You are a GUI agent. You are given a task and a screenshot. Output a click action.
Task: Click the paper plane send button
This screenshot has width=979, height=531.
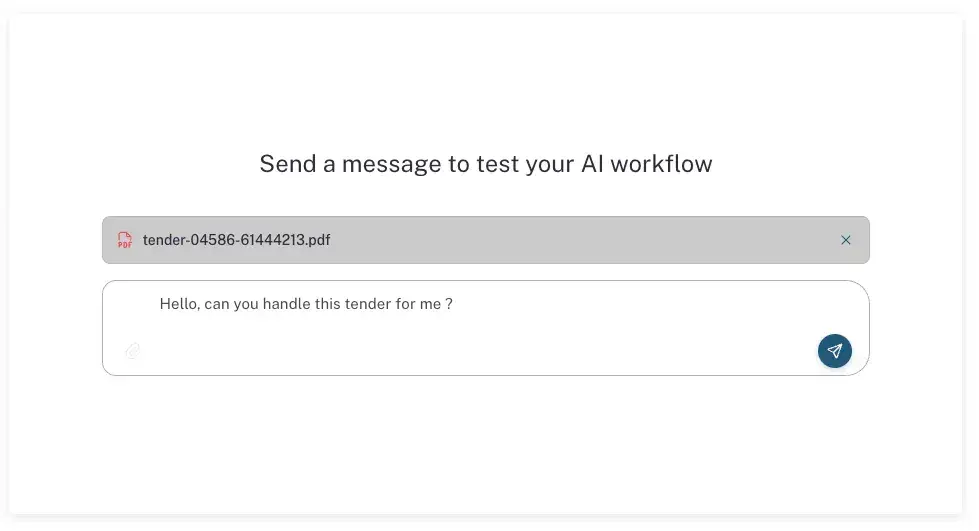pyautogui.click(x=835, y=351)
